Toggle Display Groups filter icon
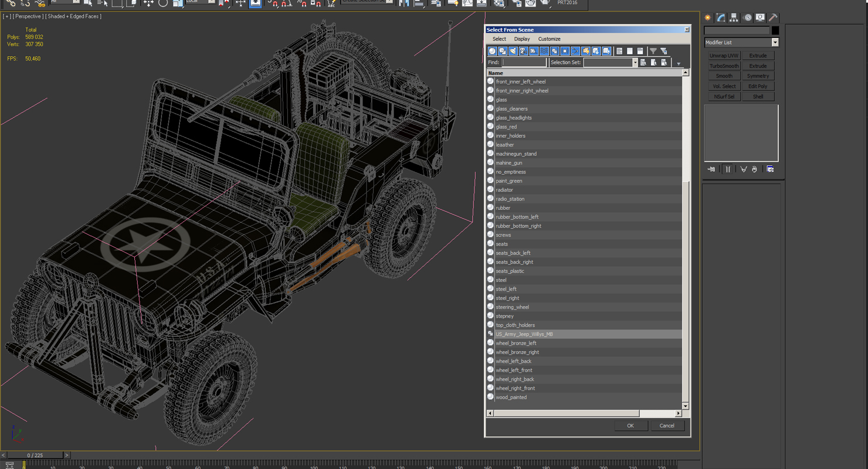 [554, 51]
